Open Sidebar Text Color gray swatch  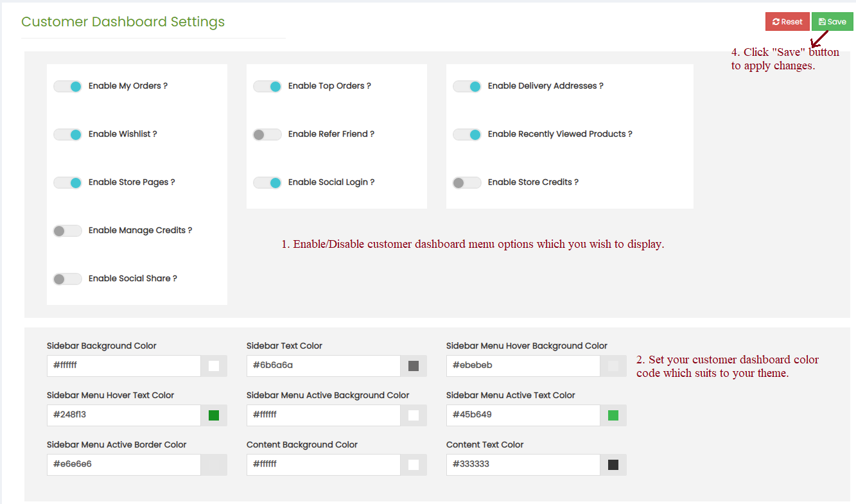click(x=414, y=366)
